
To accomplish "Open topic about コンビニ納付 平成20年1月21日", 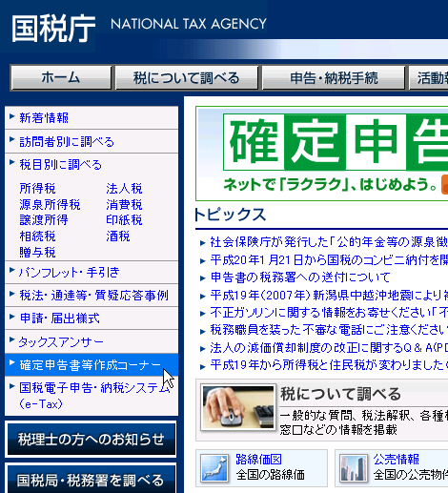I will 329,260.
